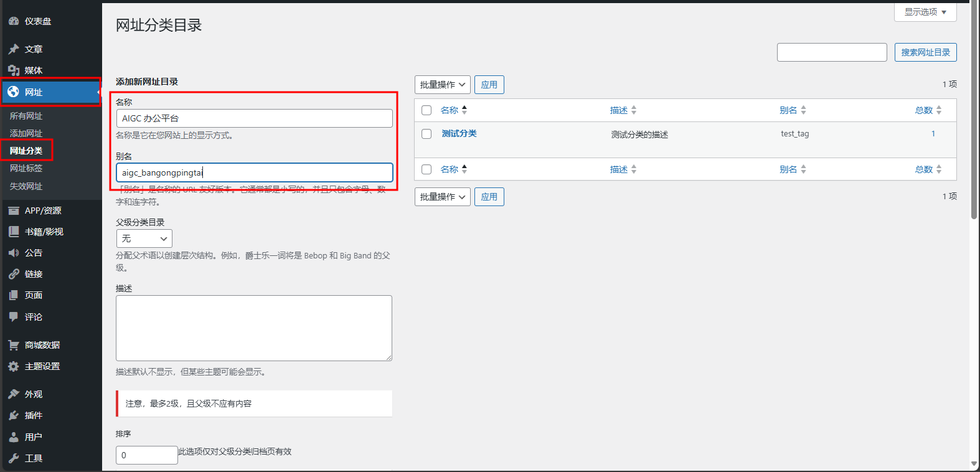The image size is (980, 472).
Task: Click the pages icon beside 页面
Action: [x=14, y=295]
